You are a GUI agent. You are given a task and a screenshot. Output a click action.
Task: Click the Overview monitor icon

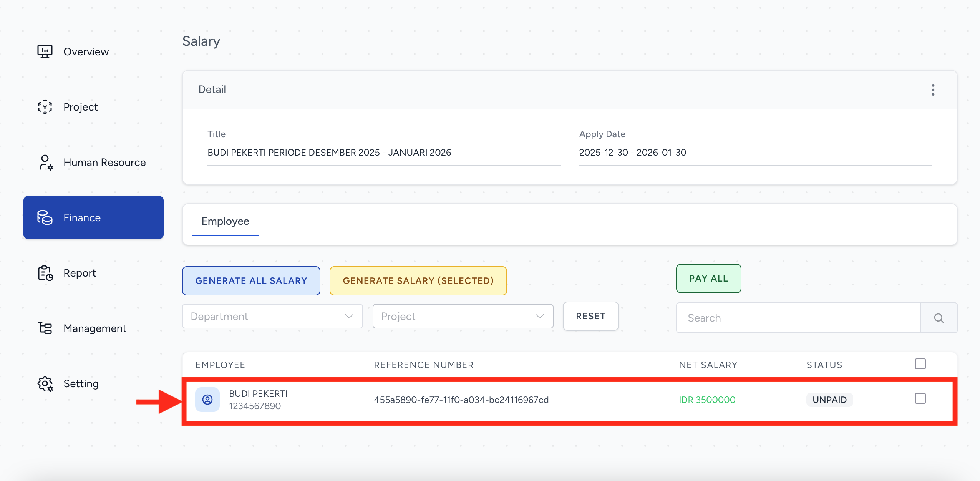[45, 51]
